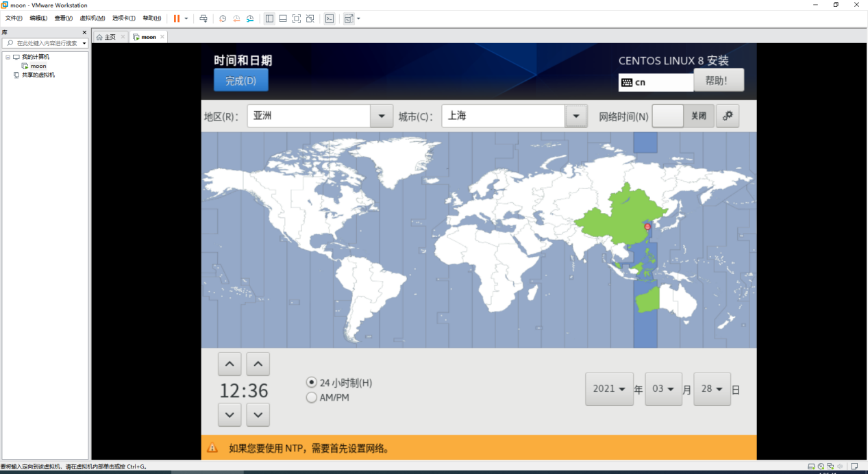Collapse the 我的计算机 tree node

tap(8, 57)
